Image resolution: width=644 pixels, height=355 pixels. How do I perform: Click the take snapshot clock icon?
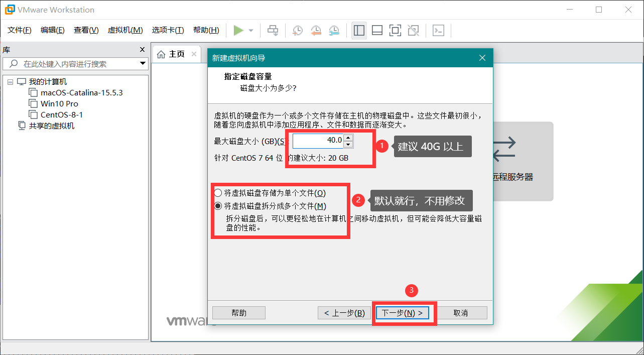(298, 31)
